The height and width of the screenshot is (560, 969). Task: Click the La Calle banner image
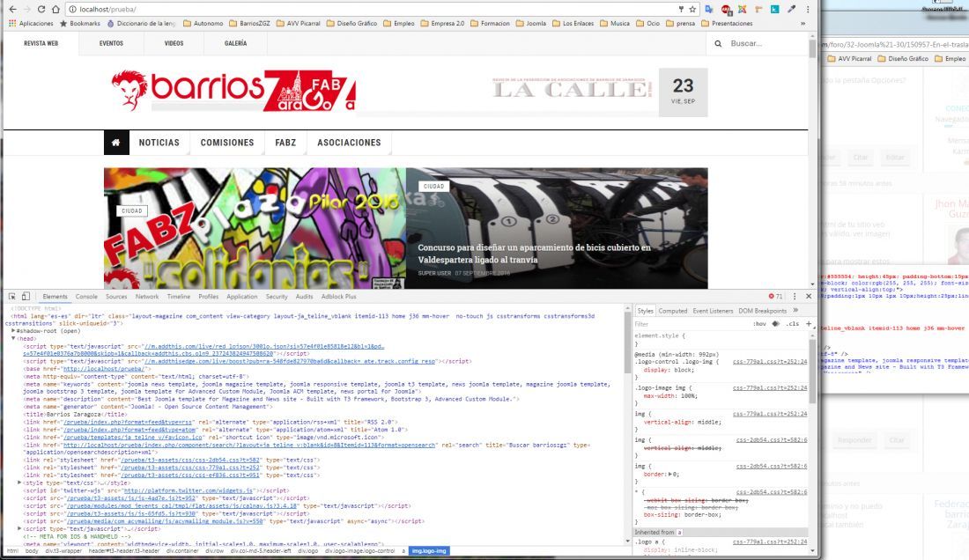573,90
